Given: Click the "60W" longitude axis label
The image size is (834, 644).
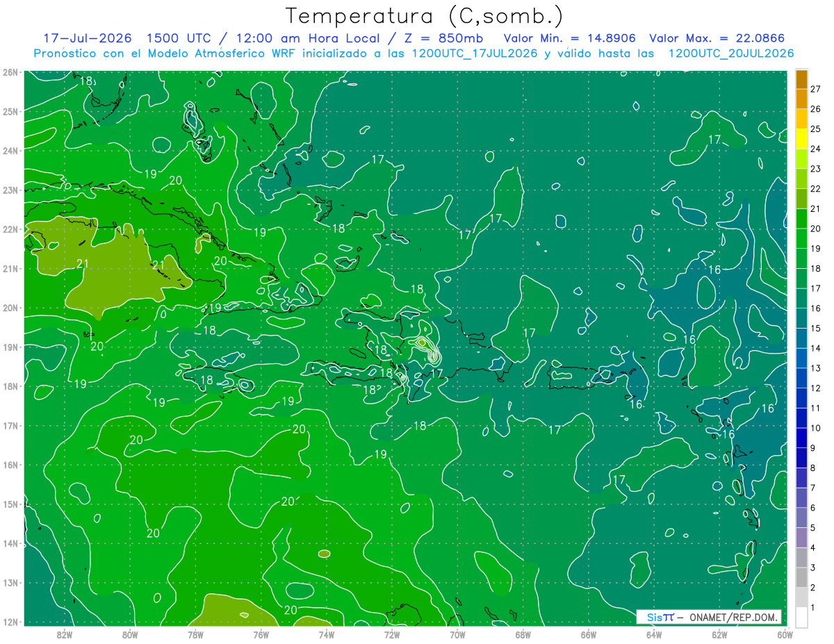Looking at the screenshot, I should [x=785, y=634].
